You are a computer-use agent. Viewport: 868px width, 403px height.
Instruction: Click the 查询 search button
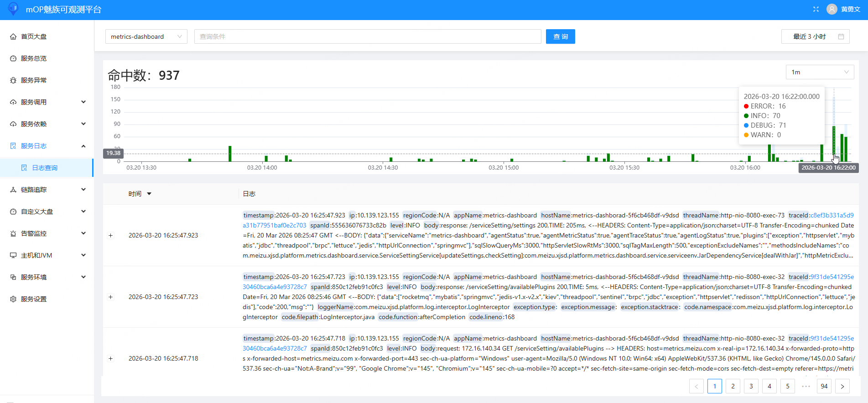(x=560, y=36)
